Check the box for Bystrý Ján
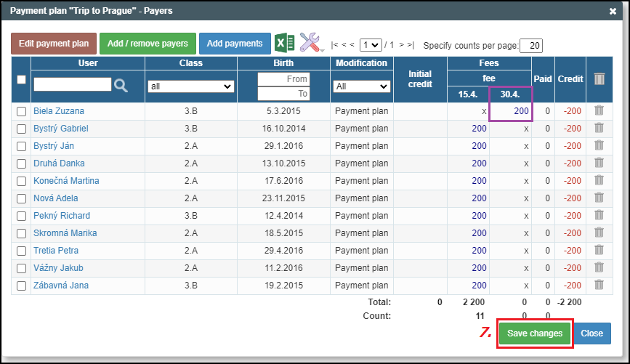 click(21, 146)
